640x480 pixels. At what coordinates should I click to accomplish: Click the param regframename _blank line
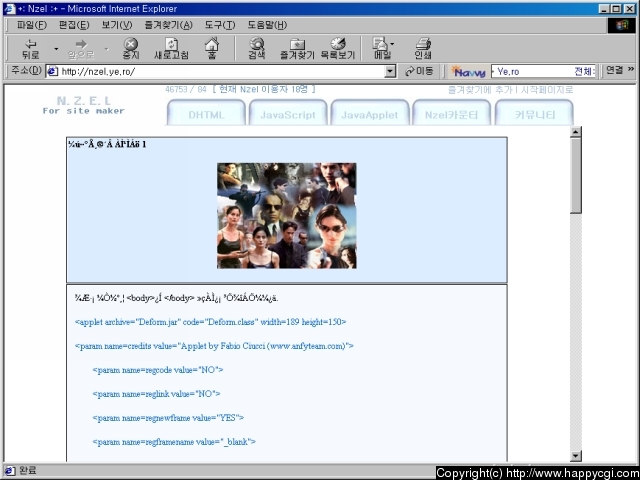(174, 442)
